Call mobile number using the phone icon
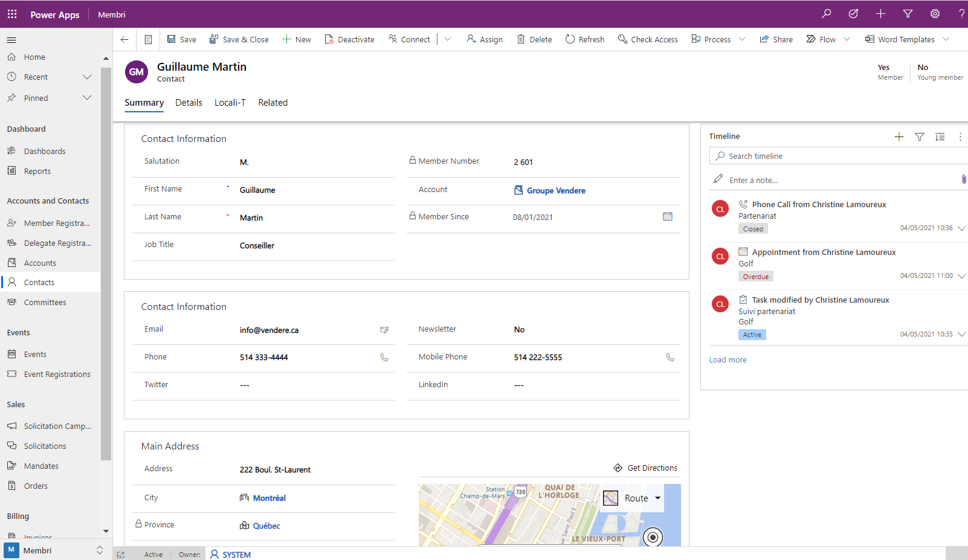The image size is (968, 560). click(x=671, y=357)
